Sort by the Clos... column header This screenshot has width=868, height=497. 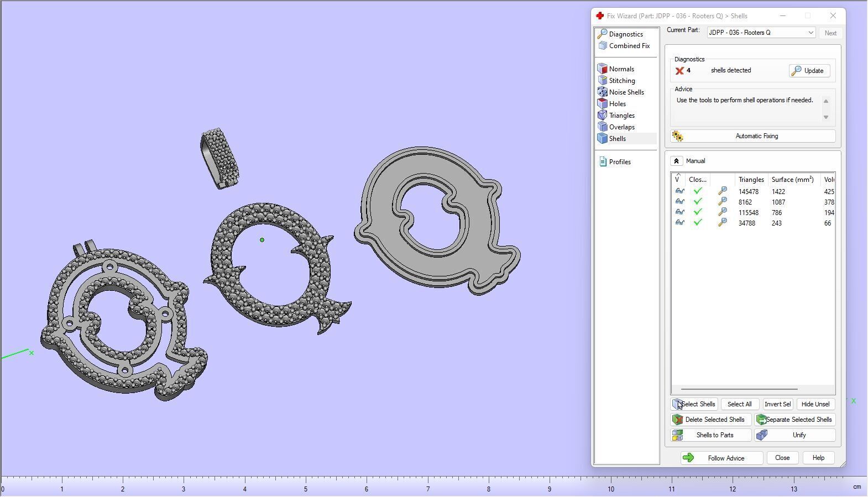(698, 180)
